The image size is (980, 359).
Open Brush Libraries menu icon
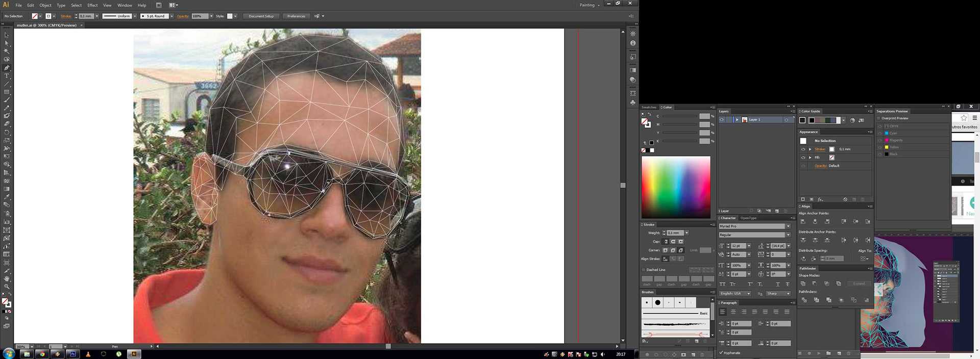tap(645, 341)
